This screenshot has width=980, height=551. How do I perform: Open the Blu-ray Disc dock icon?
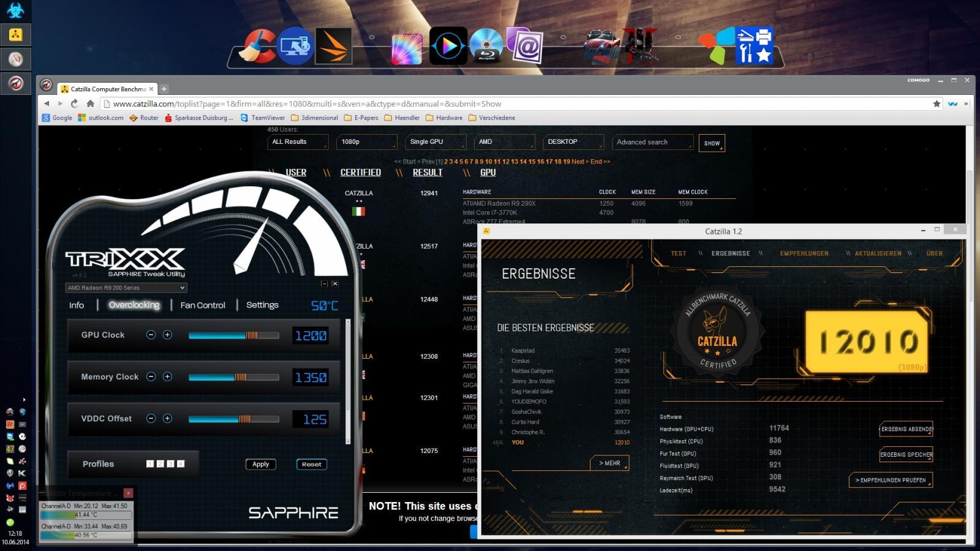tap(486, 46)
